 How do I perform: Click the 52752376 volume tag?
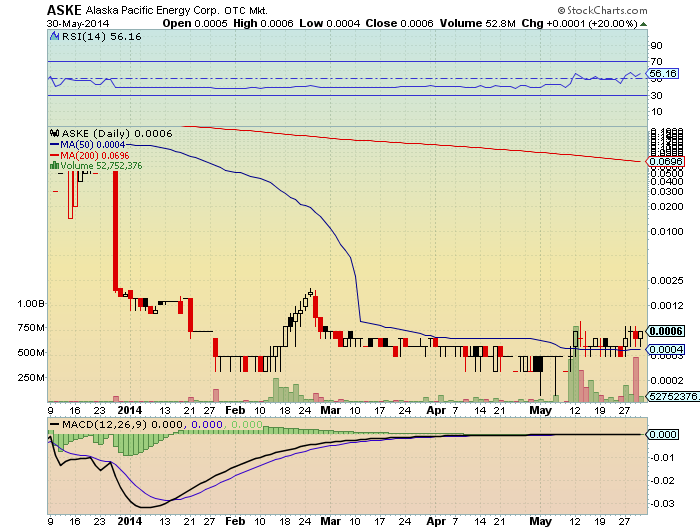[x=673, y=396]
